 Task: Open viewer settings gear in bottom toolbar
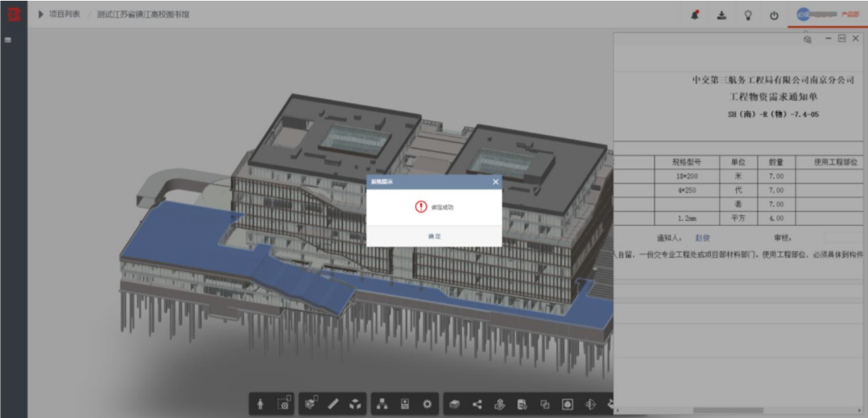[x=427, y=405]
